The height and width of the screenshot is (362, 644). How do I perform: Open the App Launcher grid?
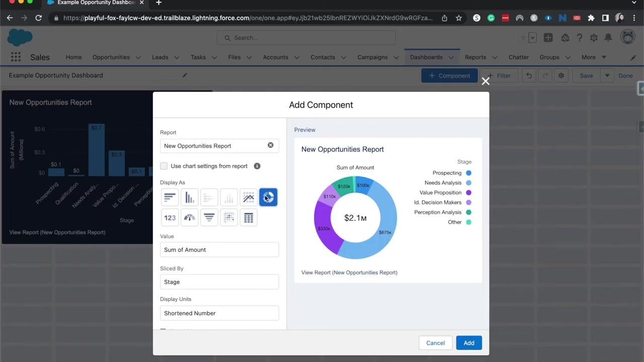(x=16, y=57)
